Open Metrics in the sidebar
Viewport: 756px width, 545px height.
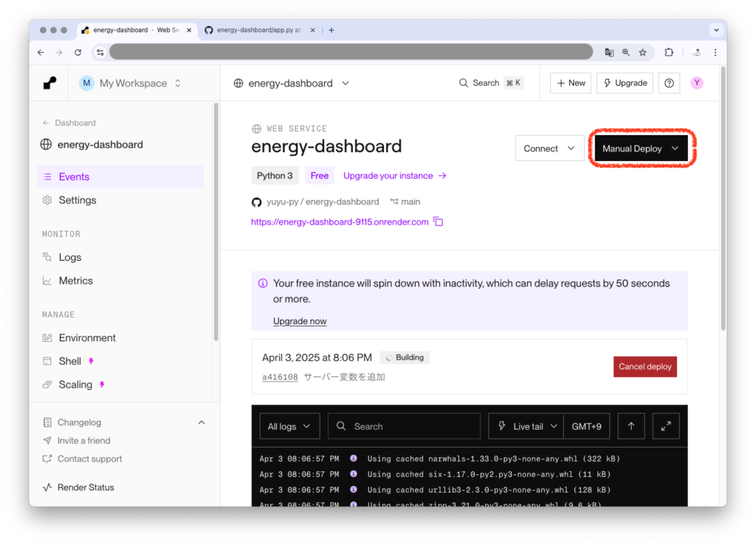(120, 280)
